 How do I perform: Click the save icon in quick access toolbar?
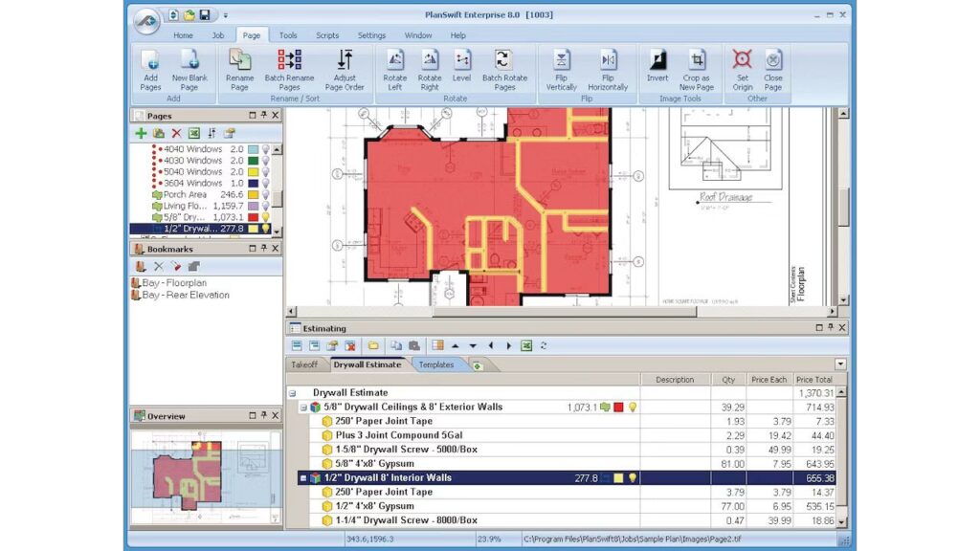coord(205,15)
